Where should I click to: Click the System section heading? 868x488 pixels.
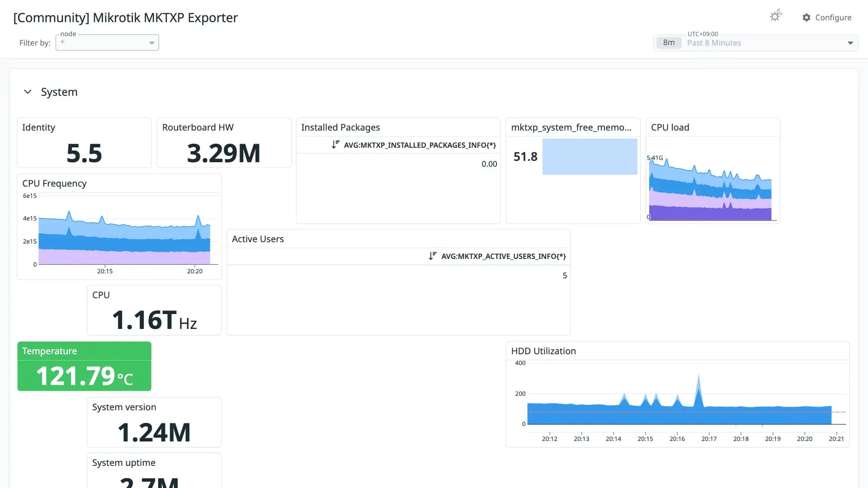coord(59,92)
